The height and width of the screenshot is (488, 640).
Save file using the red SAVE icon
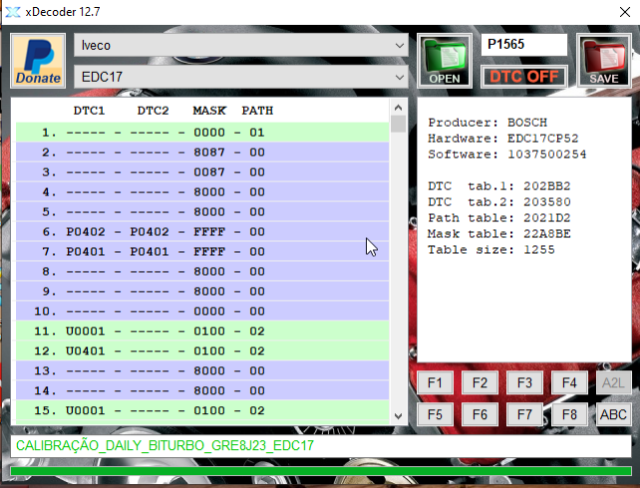pos(603,62)
